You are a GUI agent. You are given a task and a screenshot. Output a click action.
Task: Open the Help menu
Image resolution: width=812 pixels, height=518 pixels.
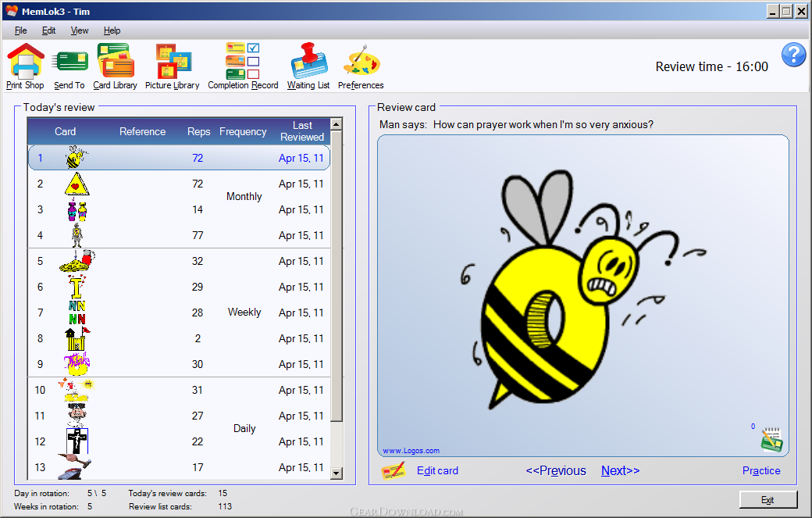click(x=112, y=30)
